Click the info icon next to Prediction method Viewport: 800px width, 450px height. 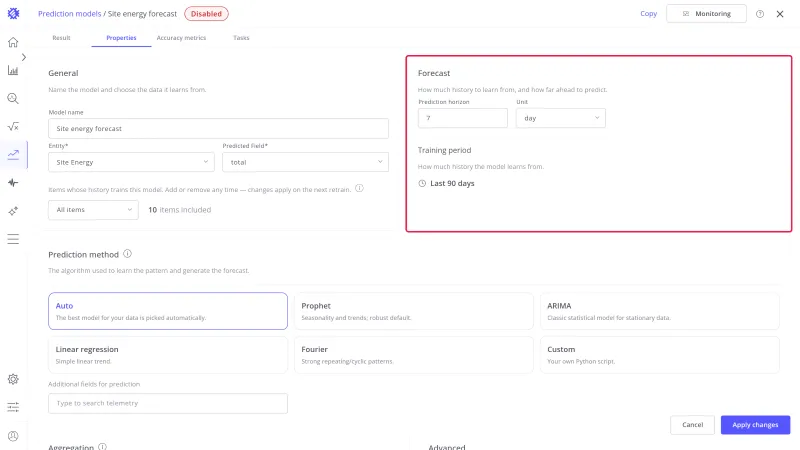128,254
